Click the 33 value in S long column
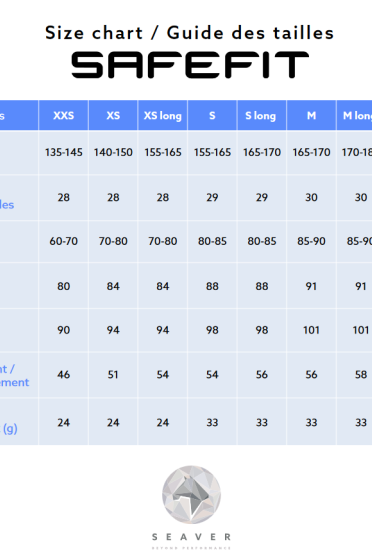The height and width of the screenshot is (558, 372). pyautogui.click(x=262, y=423)
